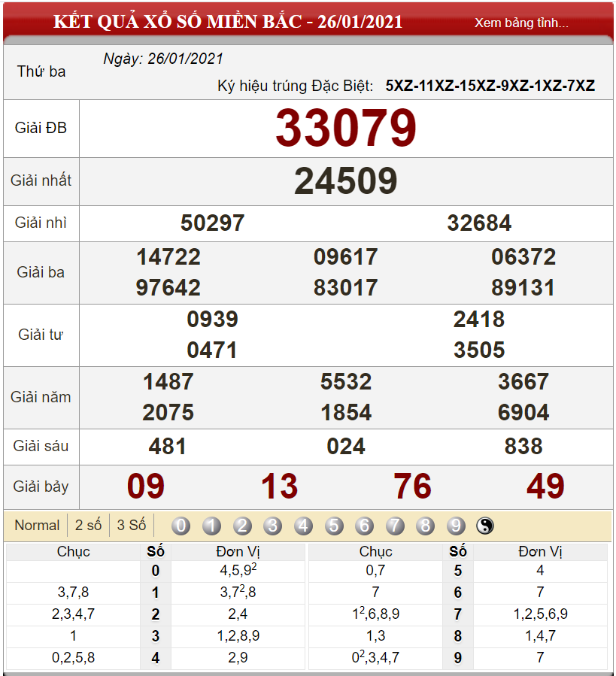Screen dimensions: 616x676
Task: Click Chục cell 0,2,5,8 in row 4
Action: (74, 657)
